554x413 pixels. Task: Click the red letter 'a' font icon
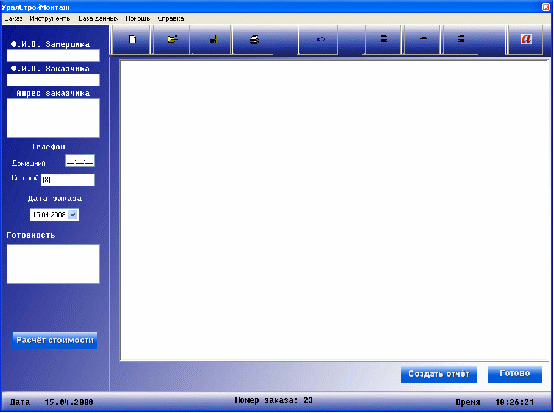[526, 39]
